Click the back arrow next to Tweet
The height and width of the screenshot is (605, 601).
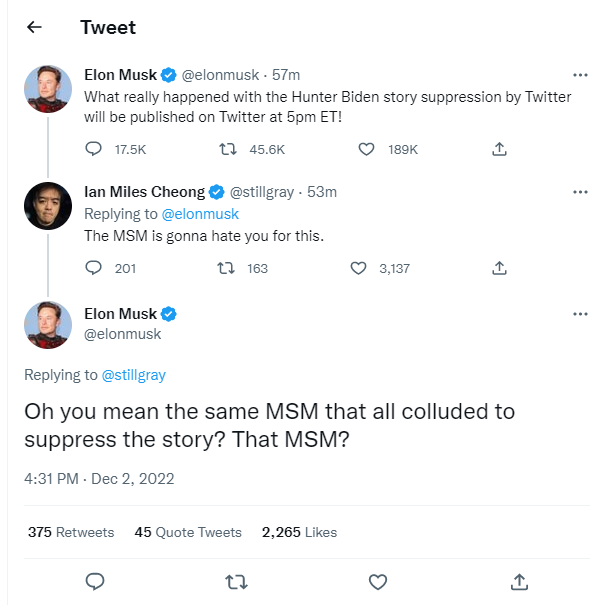35,27
